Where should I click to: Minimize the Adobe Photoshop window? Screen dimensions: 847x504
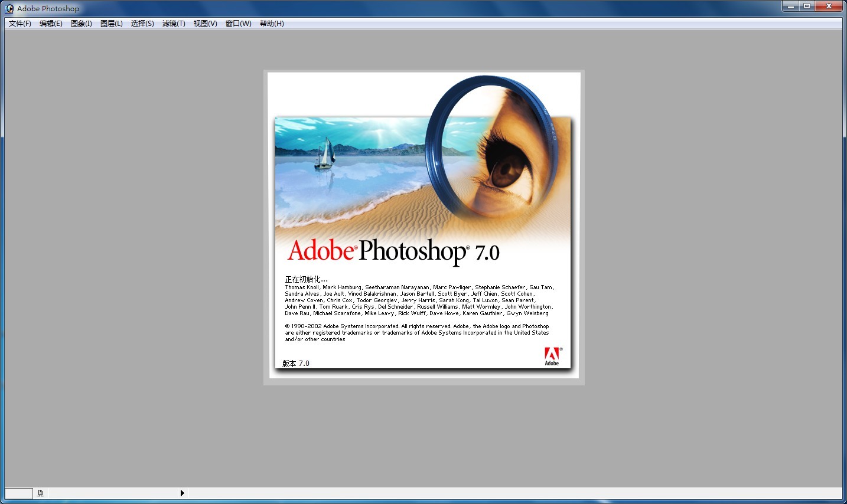(791, 6)
